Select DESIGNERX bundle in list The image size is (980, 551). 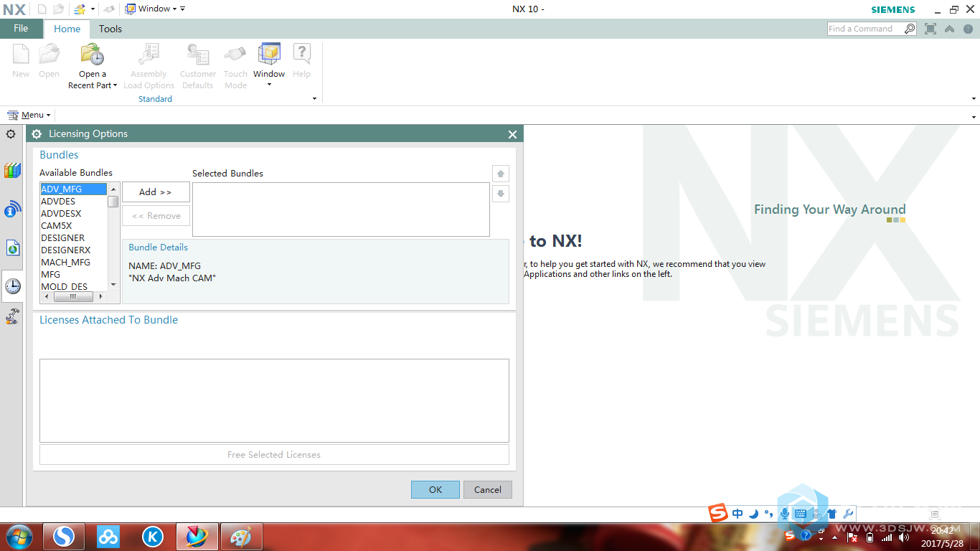click(73, 250)
